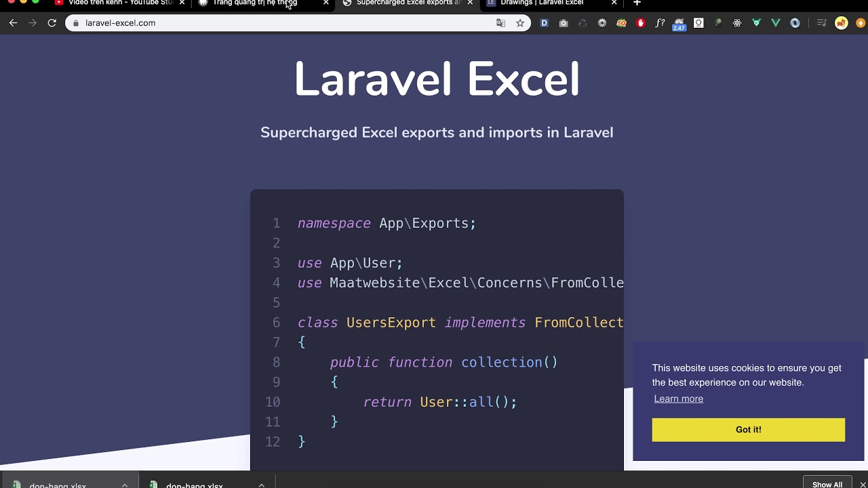This screenshot has height=488, width=868.
Task: Open the blue D extension
Action: tap(544, 23)
